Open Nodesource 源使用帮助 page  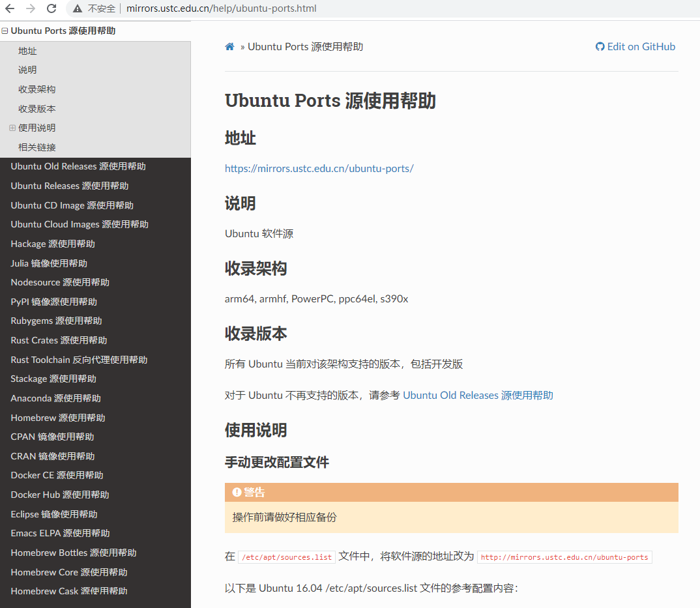(x=60, y=282)
